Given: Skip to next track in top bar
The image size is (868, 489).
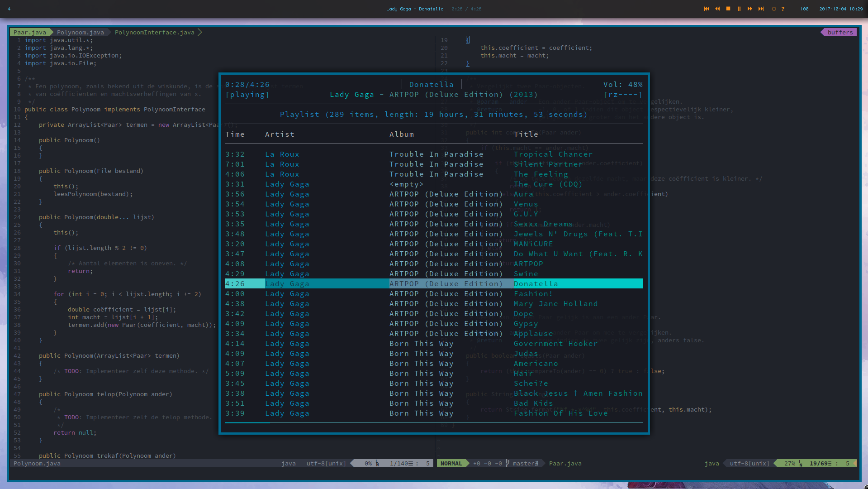Looking at the screenshot, I should coord(761,9).
